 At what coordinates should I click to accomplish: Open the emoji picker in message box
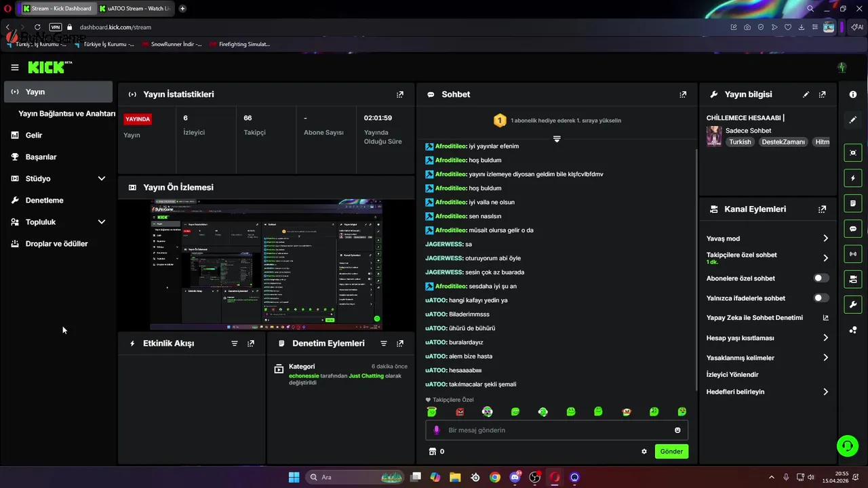tap(677, 430)
